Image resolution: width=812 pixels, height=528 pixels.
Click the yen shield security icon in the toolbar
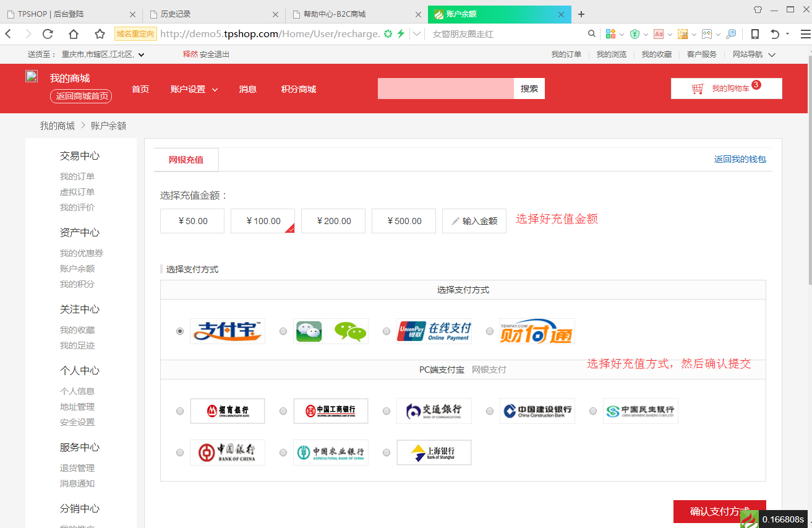click(x=635, y=34)
